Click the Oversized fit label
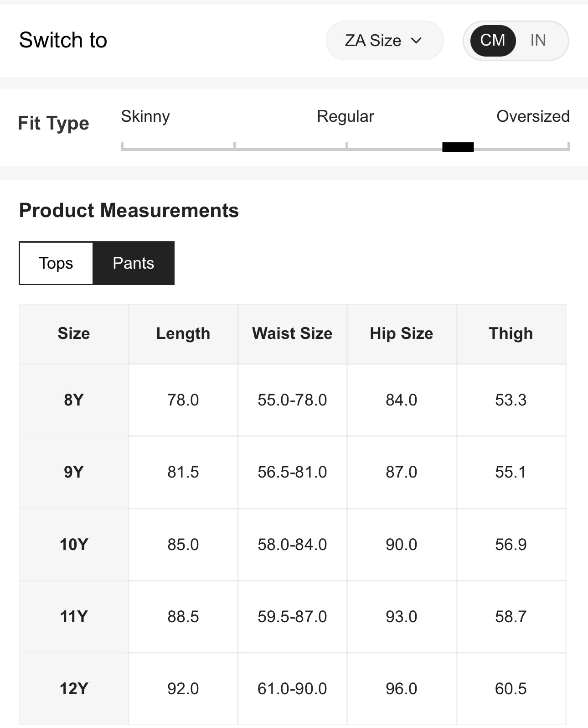 [x=533, y=116]
